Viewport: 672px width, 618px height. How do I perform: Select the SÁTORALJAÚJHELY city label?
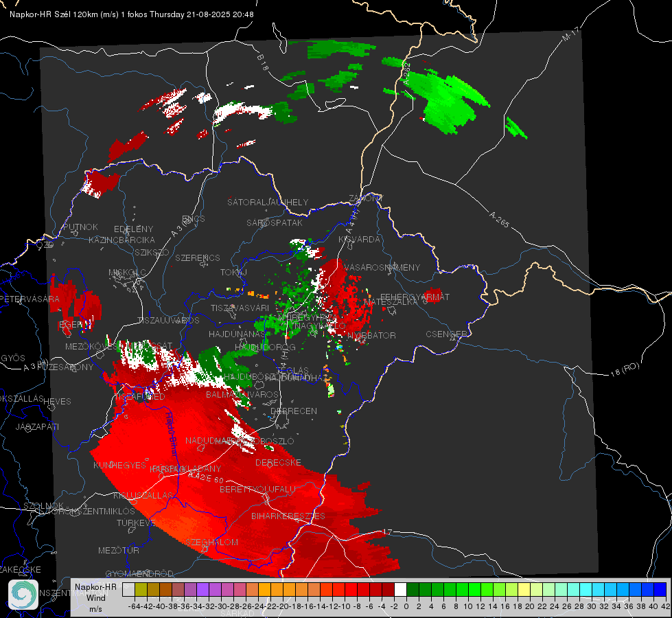coord(268,202)
